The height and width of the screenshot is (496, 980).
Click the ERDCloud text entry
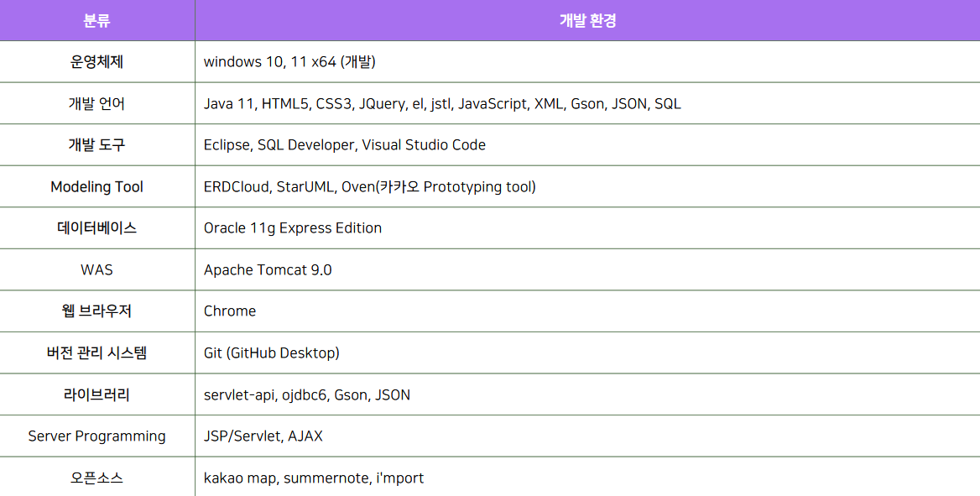pyautogui.click(x=237, y=186)
